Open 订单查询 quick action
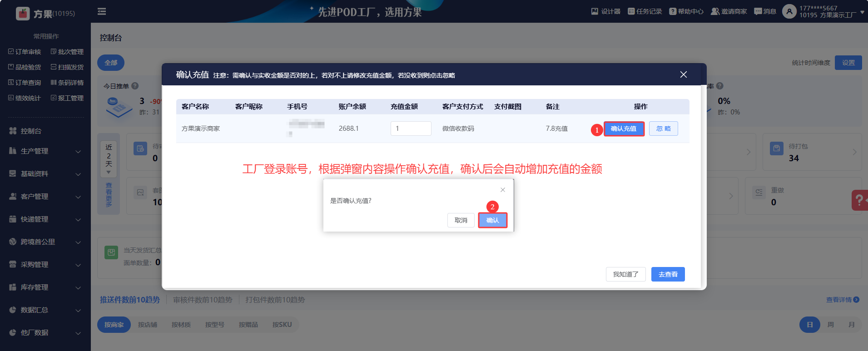868x351 pixels. click(25, 83)
